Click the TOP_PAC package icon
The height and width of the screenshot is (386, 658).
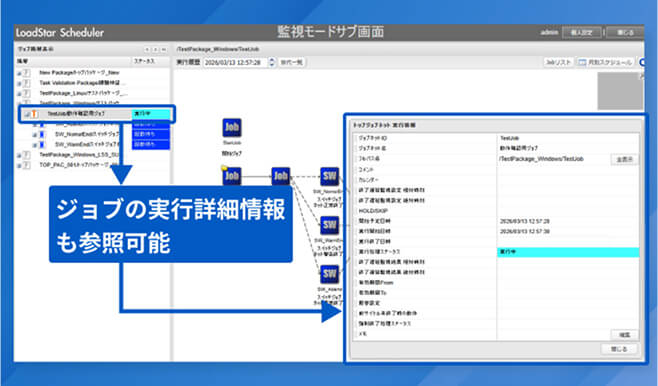[26, 165]
